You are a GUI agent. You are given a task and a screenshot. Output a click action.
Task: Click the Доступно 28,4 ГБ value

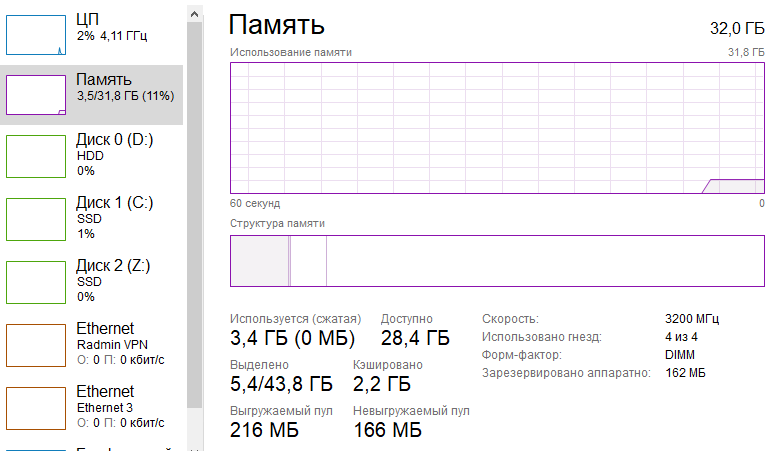click(415, 338)
